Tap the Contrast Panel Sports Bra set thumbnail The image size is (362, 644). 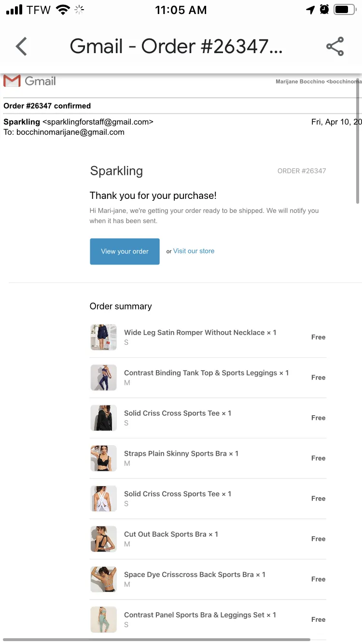point(103,619)
